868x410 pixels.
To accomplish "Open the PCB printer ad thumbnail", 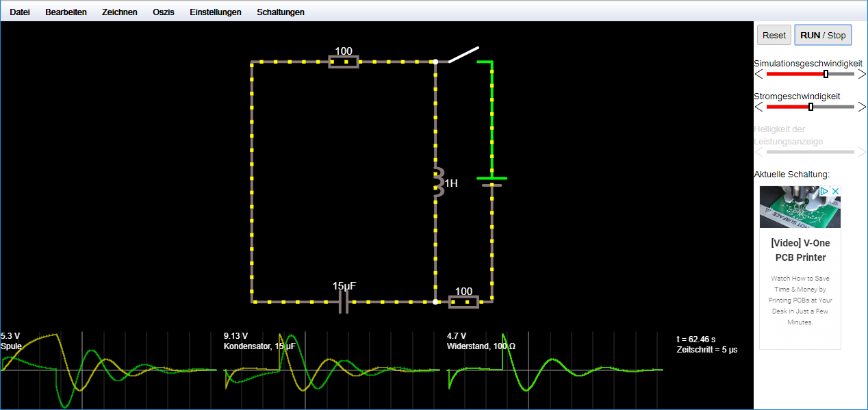I will (x=800, y=207).
